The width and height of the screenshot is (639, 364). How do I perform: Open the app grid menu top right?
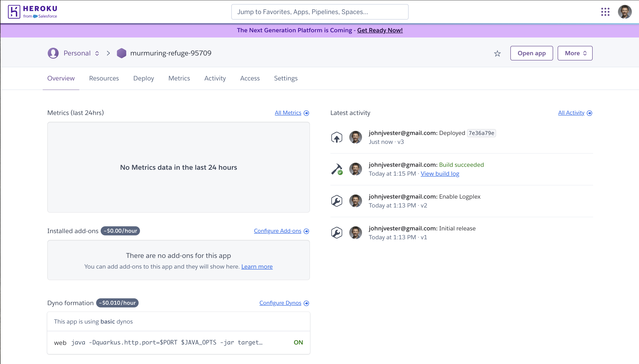pyautogui.click(x=605, y=12)
